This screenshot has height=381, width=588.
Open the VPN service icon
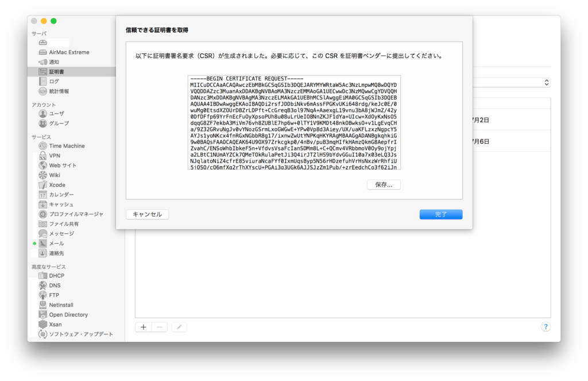click(42, 155)
